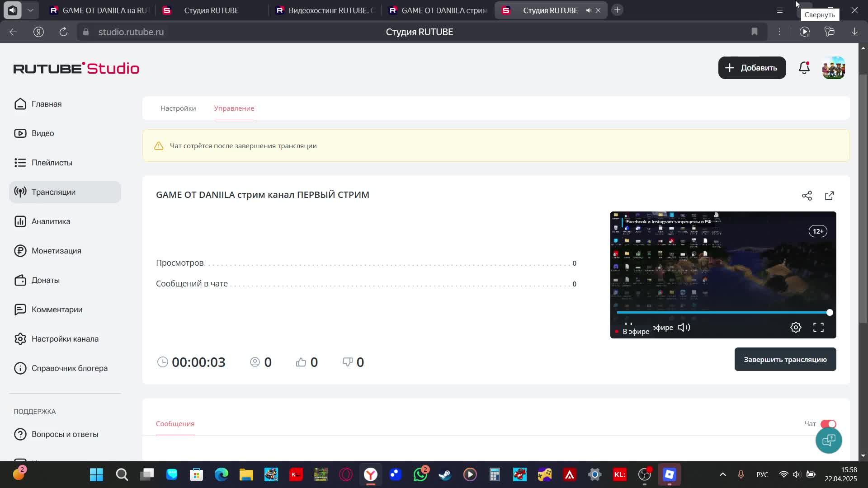Open the notifications bell
This screenshot has height=488, width=868.
coord(804,68)
